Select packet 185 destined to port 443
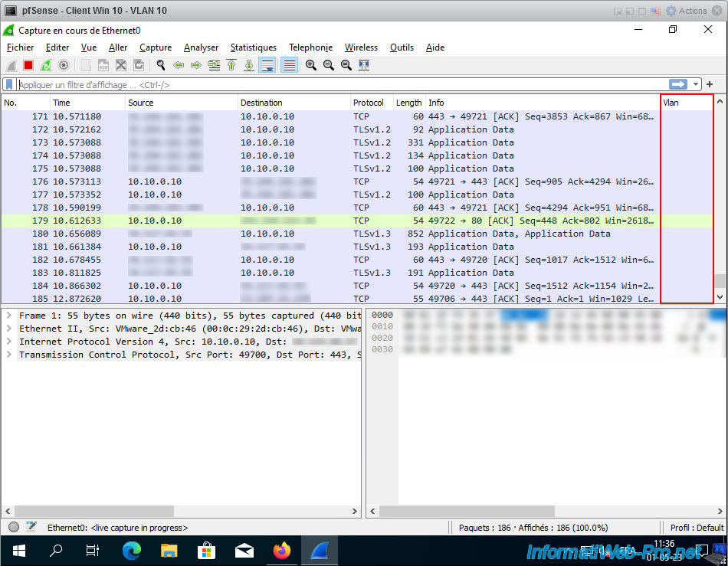Viewport: 728px width, 566px height. coord(357,298)
